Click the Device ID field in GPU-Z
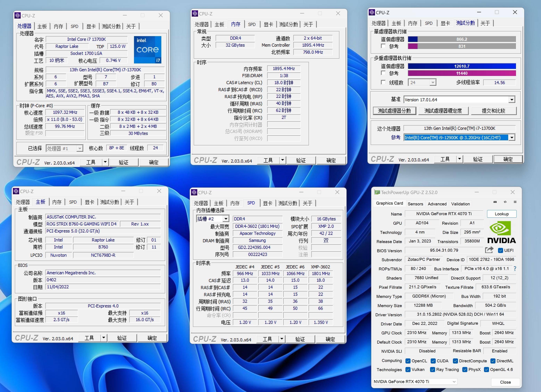This screenshot has height=392, width=541. point(491,259)
